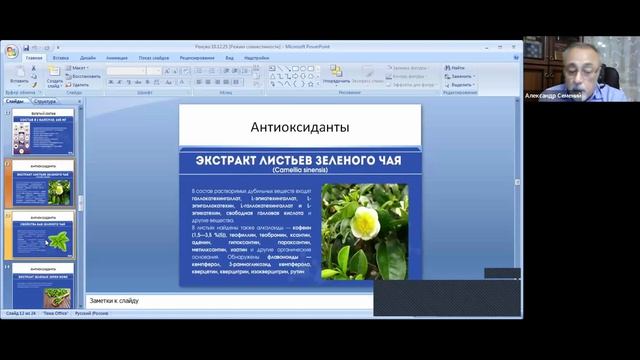
Task: Open PowerPoint help with the question icon
Action: point(516,58)
